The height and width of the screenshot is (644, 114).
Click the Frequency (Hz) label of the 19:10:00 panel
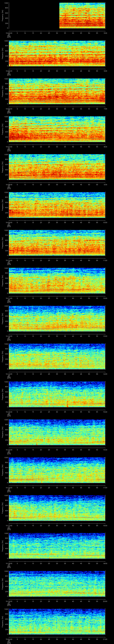tap(3, 243)
